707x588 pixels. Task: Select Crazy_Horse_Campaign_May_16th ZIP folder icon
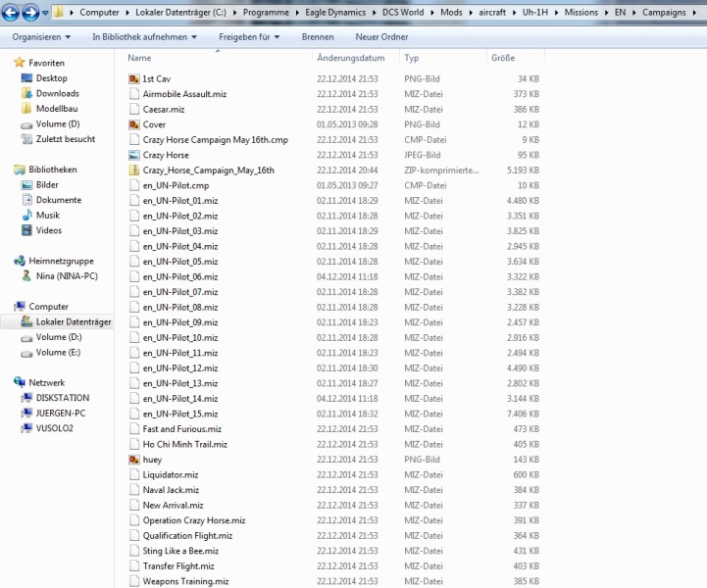134,170
